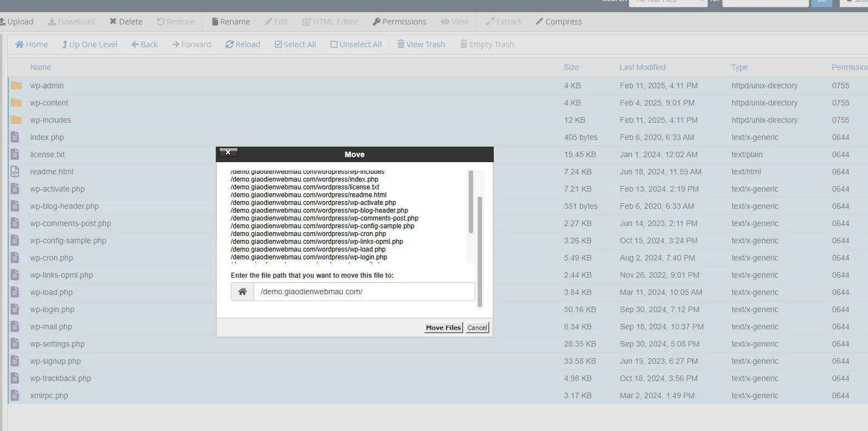Sort by Last Modified column header
The height and width of the screenshot is (431, 868).
tap(642, 67)
